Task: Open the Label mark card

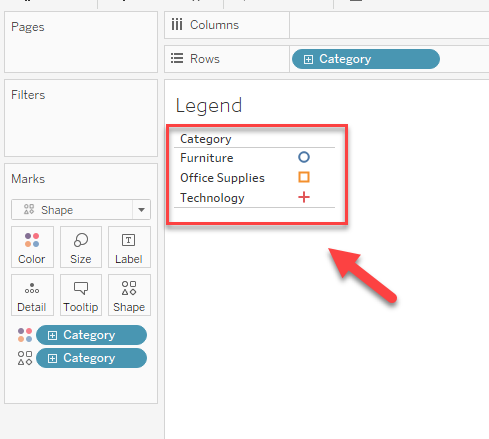Action: pos(129,247)
